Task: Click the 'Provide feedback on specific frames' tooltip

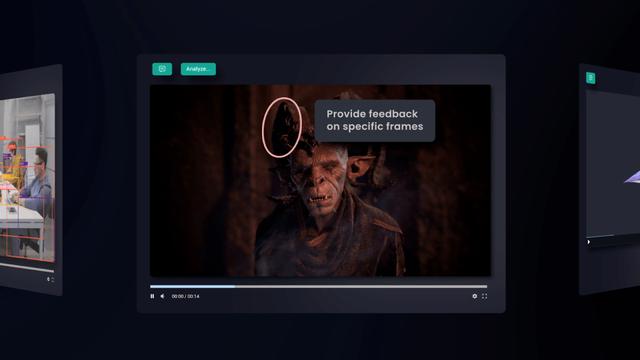Action: (x=375, y=120)
